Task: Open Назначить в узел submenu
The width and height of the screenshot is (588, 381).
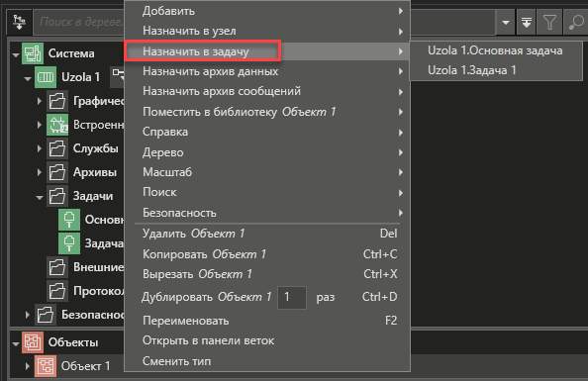Action: coord(267,31)
